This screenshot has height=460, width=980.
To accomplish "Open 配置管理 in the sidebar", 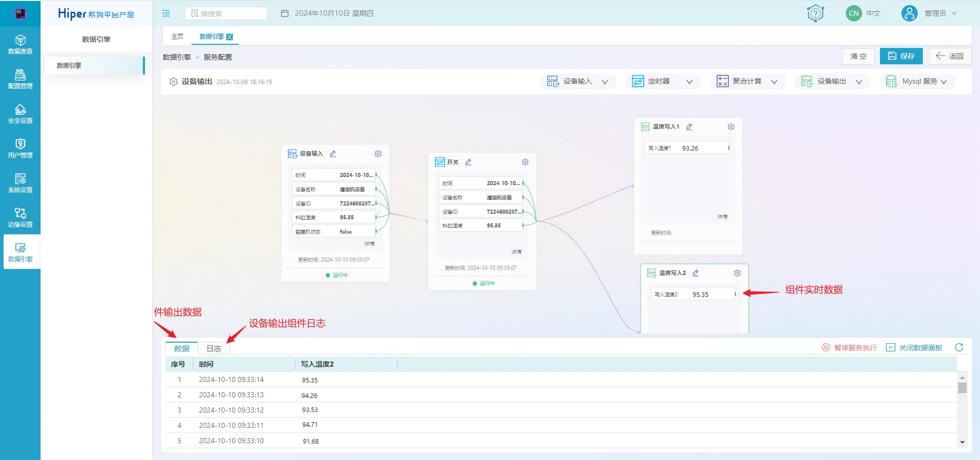I will tap(20, 79).
